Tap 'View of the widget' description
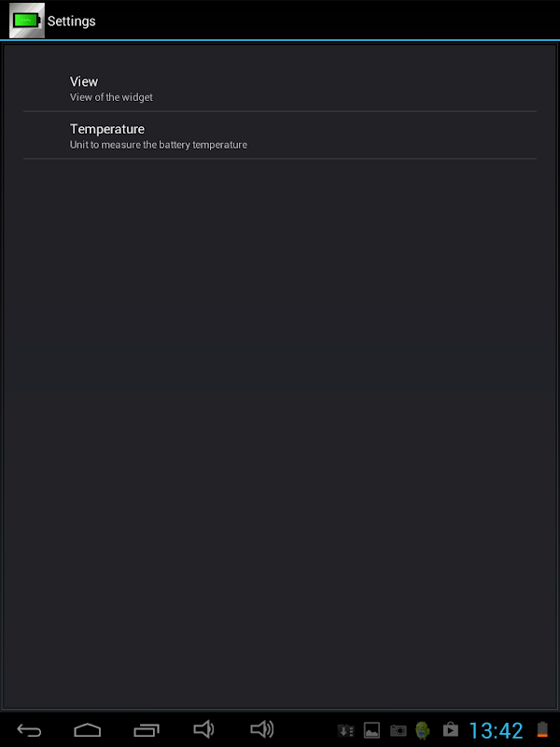 111,97
